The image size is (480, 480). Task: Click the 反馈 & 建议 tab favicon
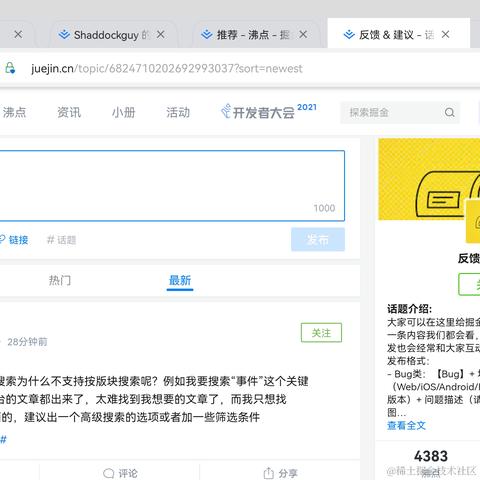point(349,34)
